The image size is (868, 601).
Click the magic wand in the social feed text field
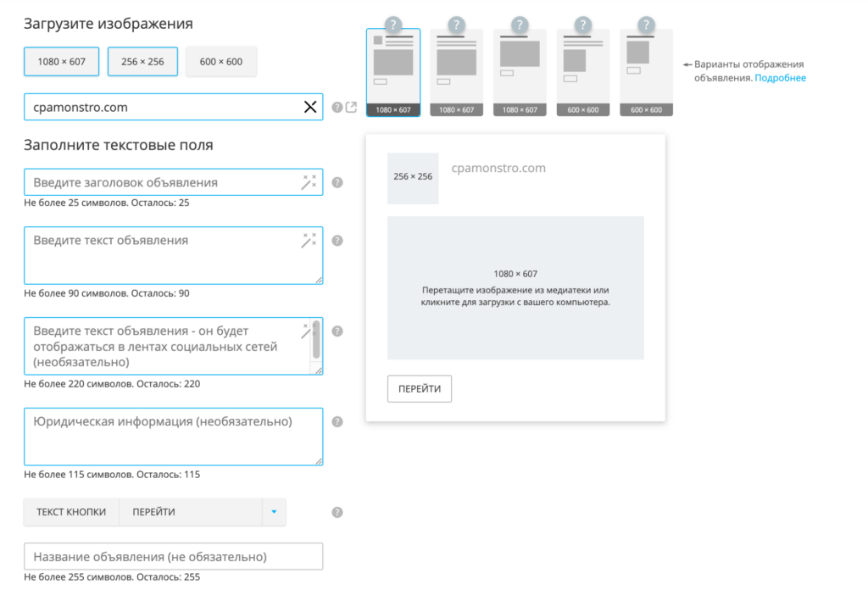click(306, 331)
